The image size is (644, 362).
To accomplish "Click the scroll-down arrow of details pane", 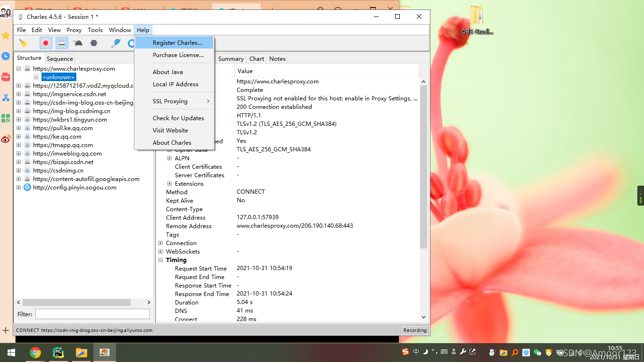I will coord(423,317).
